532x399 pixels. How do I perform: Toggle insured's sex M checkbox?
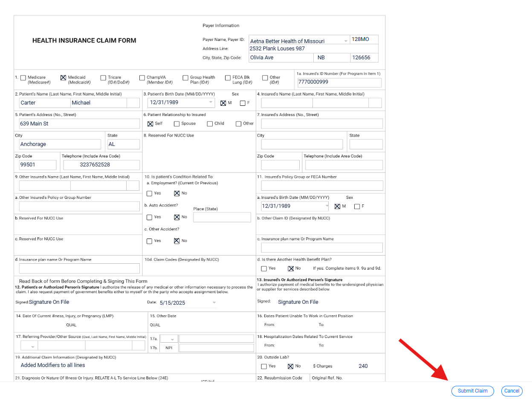338,207
